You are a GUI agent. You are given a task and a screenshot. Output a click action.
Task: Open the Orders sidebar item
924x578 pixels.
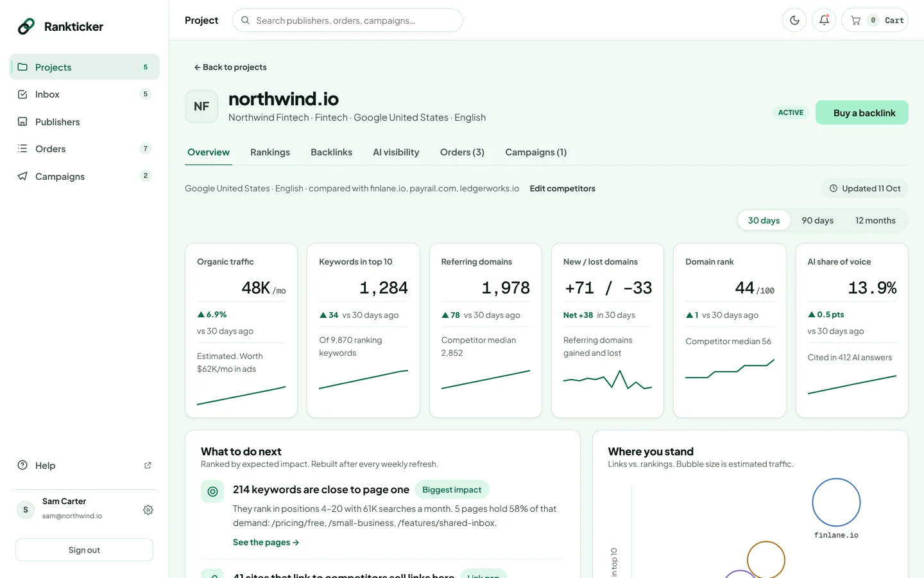85,149
